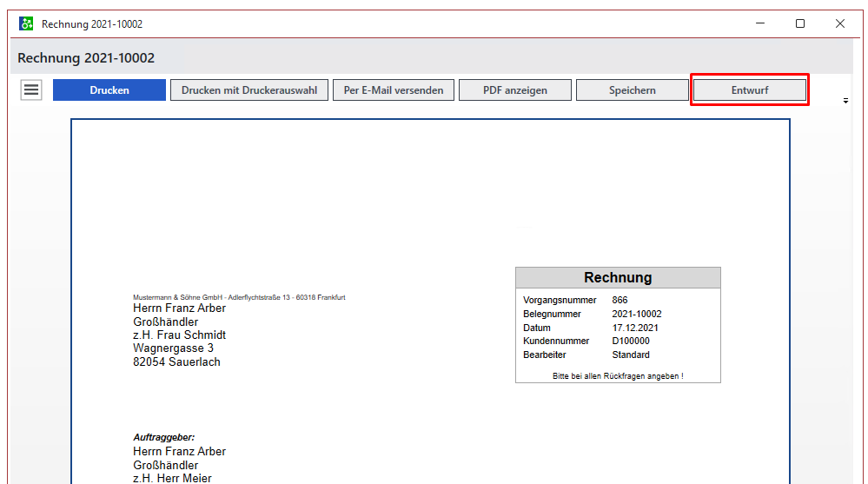Click the app icon in title bar
Screen dimensions: 868x484
click(x=26, y=23)
